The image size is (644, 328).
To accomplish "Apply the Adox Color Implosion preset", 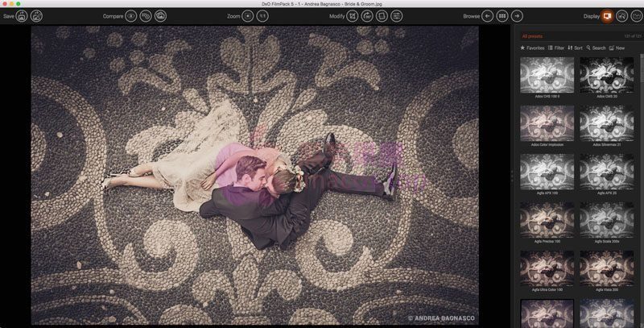I will (547, 123).
